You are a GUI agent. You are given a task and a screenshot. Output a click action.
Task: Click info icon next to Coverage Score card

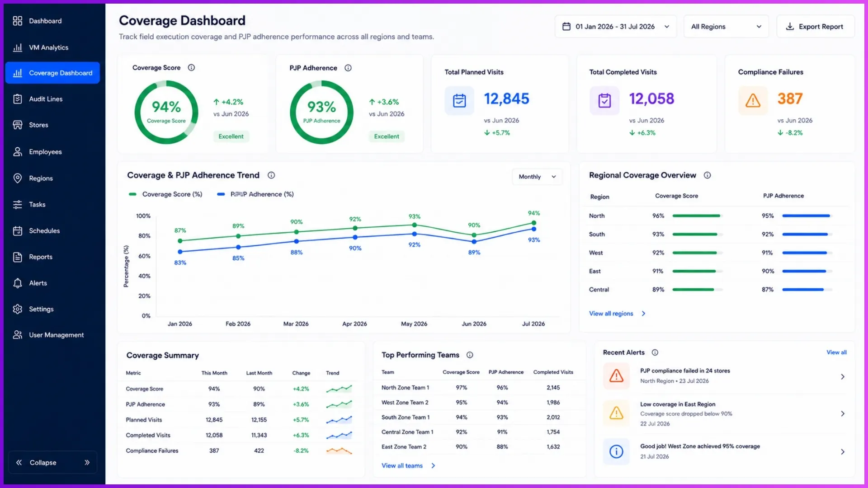191,68
